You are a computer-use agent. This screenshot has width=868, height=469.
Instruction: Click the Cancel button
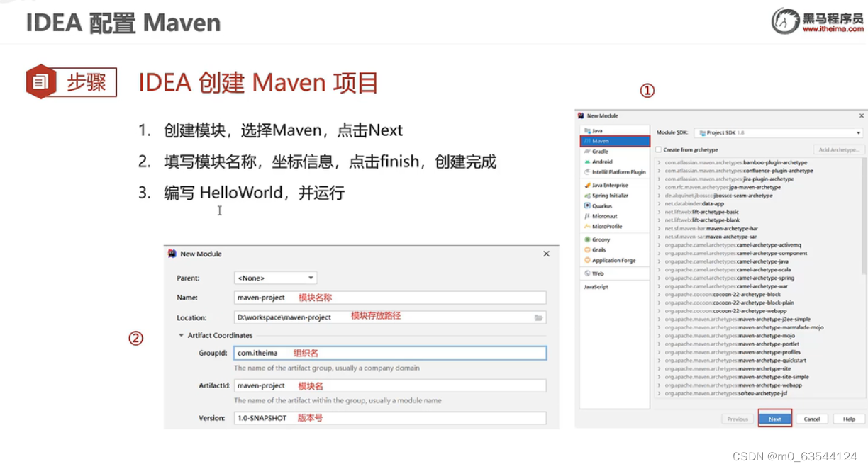812,419
